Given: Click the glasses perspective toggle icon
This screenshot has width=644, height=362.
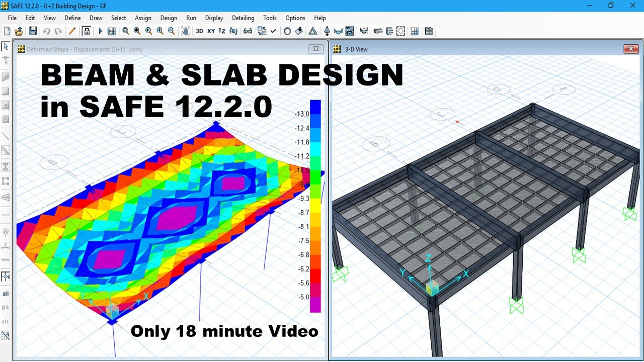Looking at the screenshot, I should (x=248, y=31).
